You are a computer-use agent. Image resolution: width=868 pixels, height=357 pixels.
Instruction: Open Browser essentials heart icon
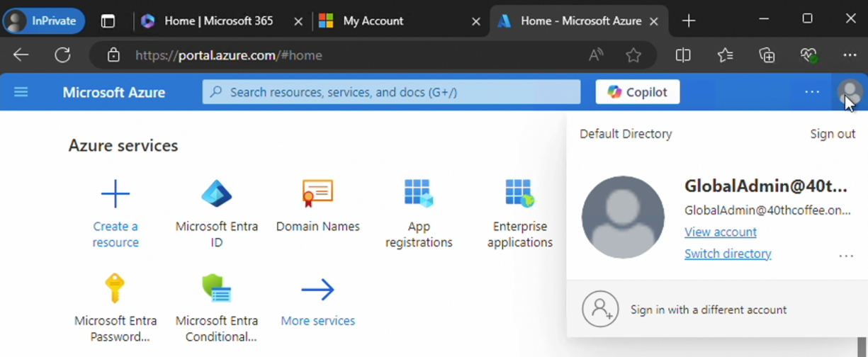click(x=808, y=55)
